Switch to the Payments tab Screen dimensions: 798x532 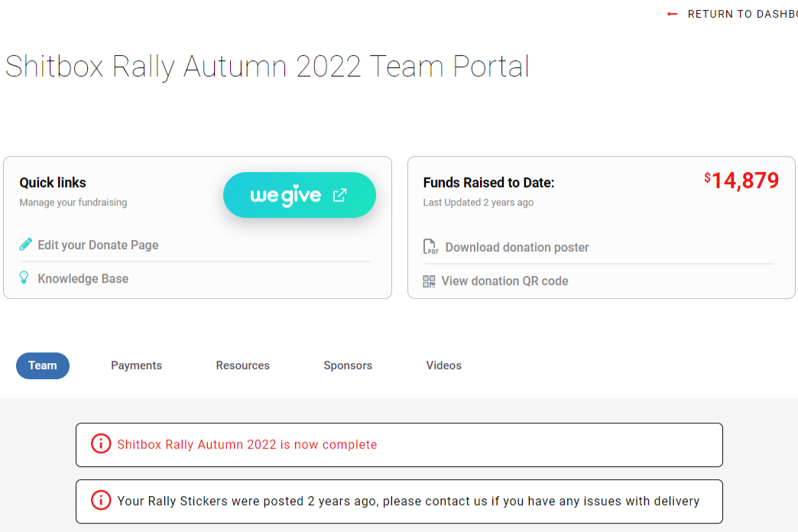pos(136,365)
